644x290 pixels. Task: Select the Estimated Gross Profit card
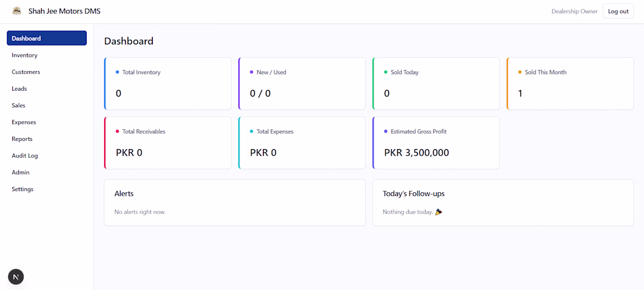pyautogui.click(x=436, y=143)
